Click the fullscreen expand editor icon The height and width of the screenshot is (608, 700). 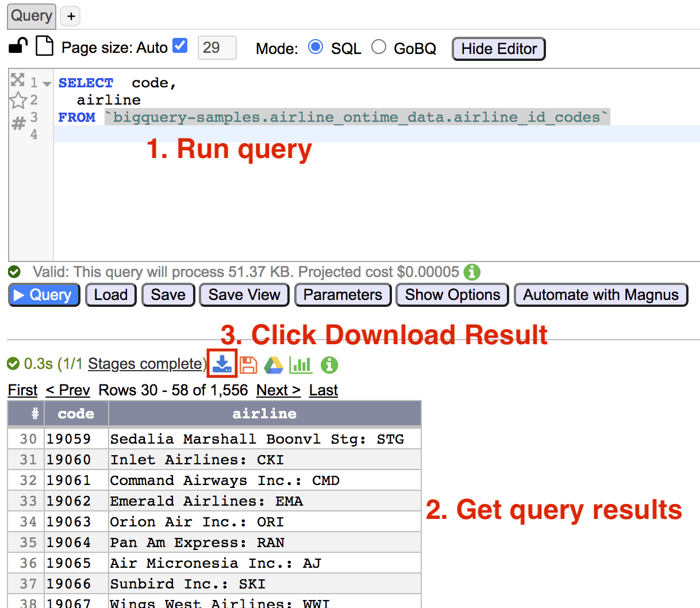tap(18, 80)
